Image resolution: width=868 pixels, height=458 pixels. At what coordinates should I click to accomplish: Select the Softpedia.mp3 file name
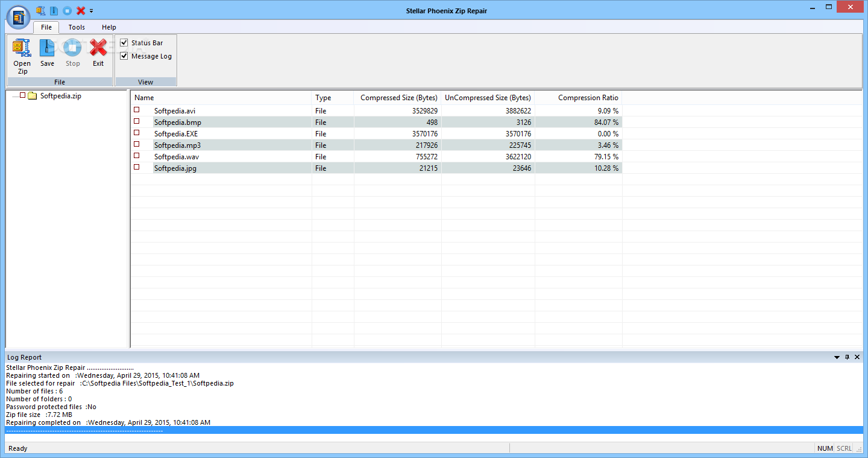coord(177,145)
